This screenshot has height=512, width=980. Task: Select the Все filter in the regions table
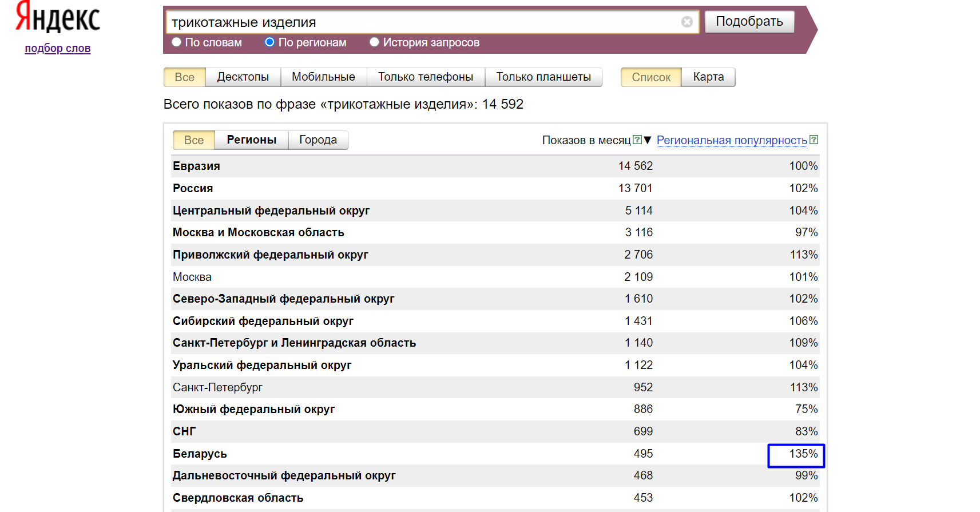(194, 140)
